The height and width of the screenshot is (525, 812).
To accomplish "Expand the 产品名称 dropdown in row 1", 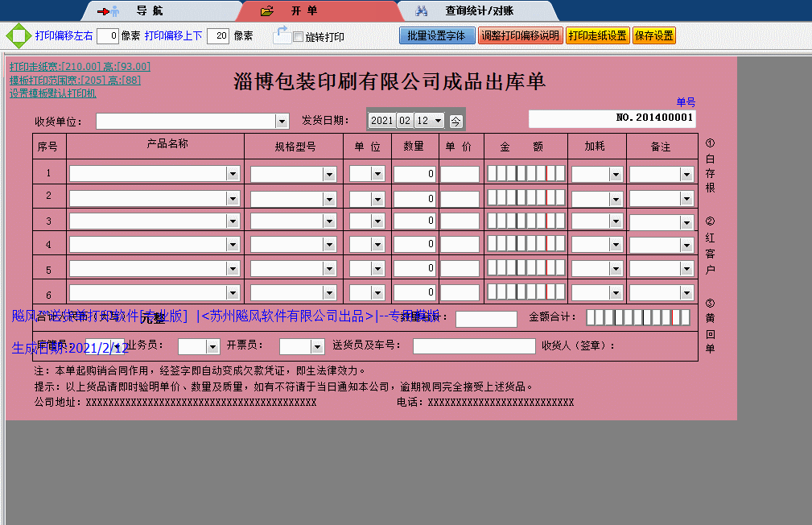I will click(x=233, y=172).
